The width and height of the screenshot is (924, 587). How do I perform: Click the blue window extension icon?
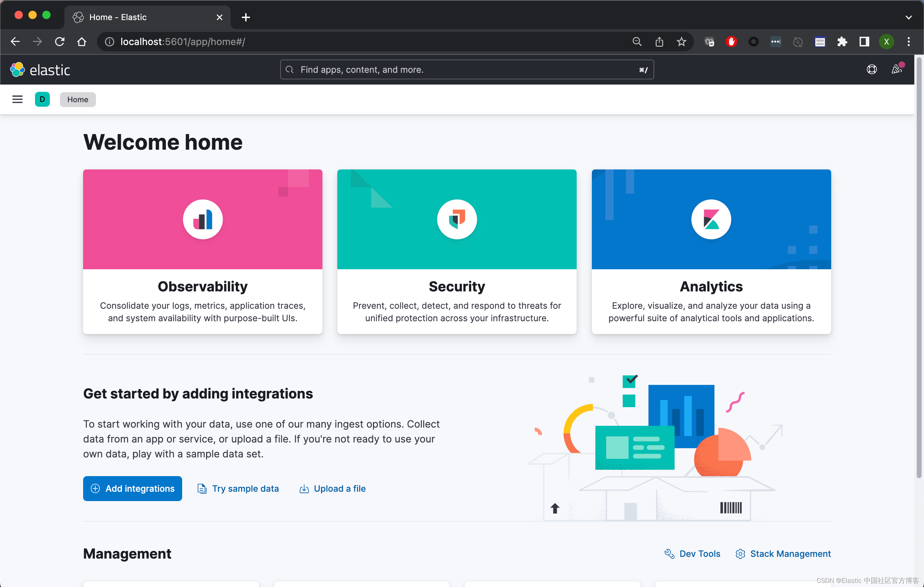(x=820, y=42)
